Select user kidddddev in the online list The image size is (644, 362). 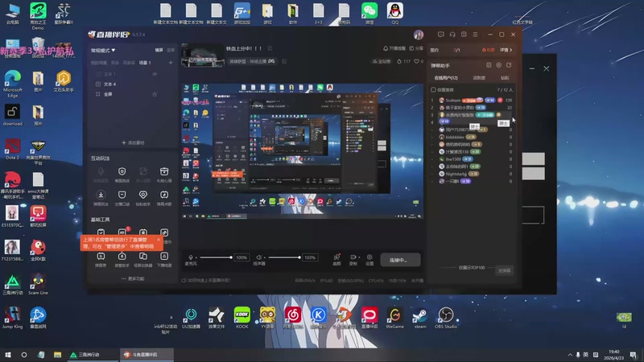coord(471,137)
